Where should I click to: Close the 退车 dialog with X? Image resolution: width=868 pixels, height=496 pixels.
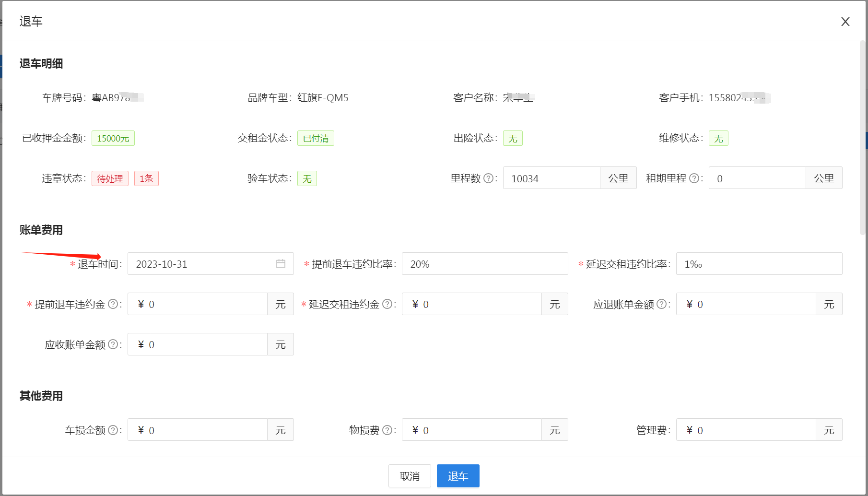click(845, 22)
